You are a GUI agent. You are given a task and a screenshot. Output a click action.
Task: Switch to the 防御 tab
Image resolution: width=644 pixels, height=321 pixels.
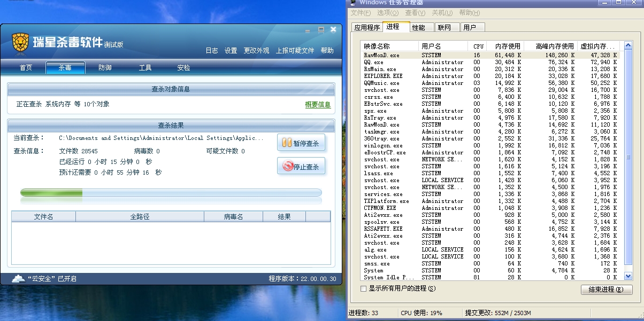coord(105,68)
